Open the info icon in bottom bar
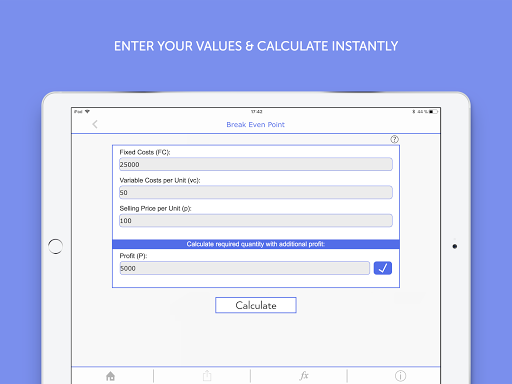512x384 pixels. point(400,376)
